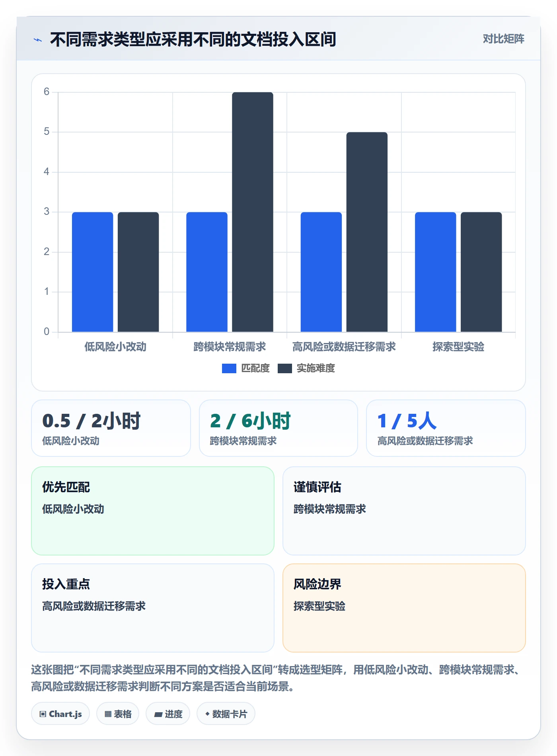The width and height of the screenshot is (557, 756).
Task: Click the title 不同需求类型应采用不同的文档投入区间
Action: coord(193,39)
